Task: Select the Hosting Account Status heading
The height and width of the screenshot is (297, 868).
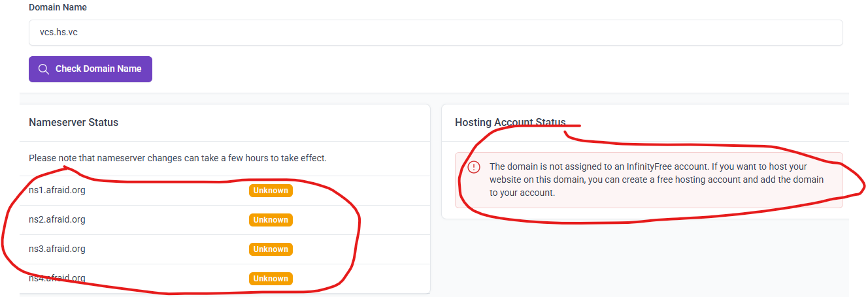Action: pyautogui.click(x=510, y=123)
